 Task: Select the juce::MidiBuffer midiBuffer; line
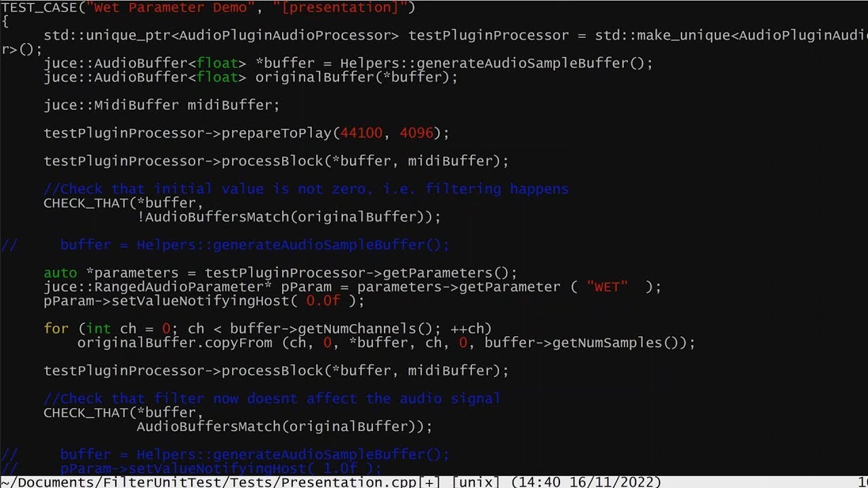tap(161, 105)
